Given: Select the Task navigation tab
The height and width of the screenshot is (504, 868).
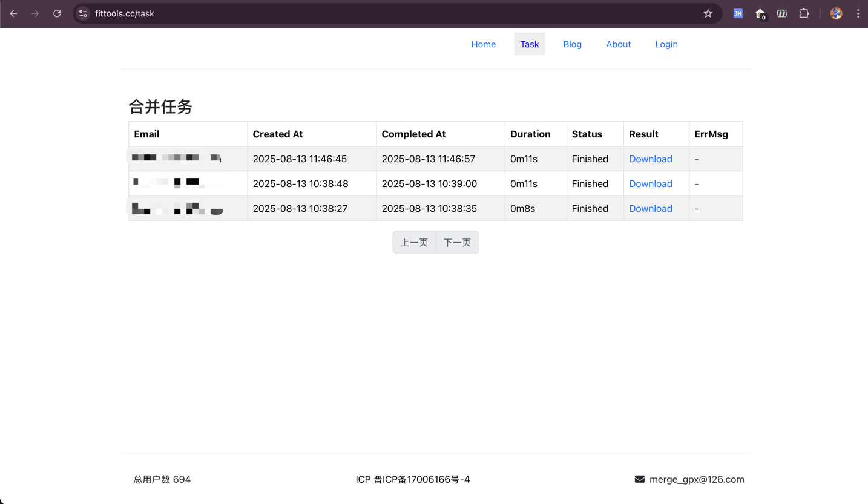Looking at the screenshot, I should tap(529, 44).
